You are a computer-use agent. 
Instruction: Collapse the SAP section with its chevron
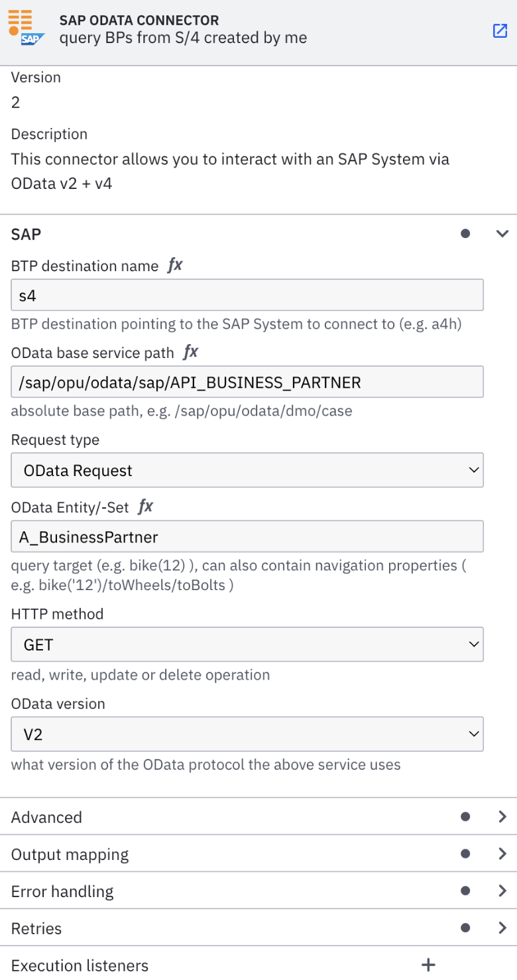pos(502,233)
